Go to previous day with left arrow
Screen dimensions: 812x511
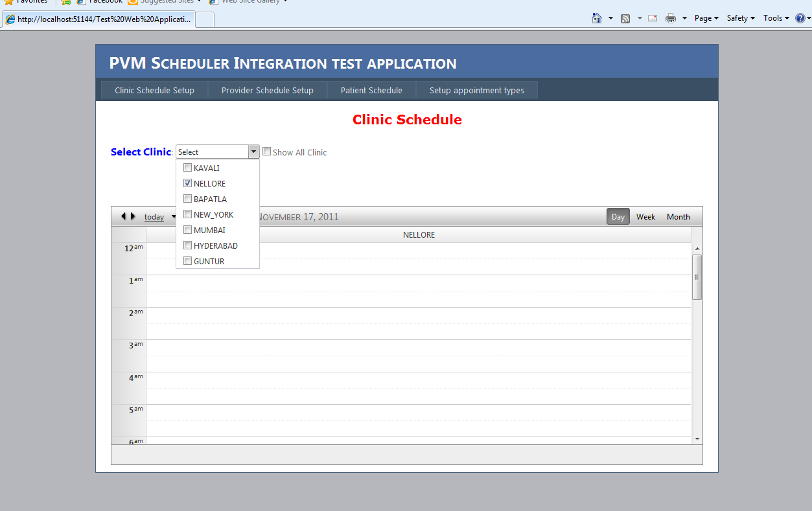123,216
